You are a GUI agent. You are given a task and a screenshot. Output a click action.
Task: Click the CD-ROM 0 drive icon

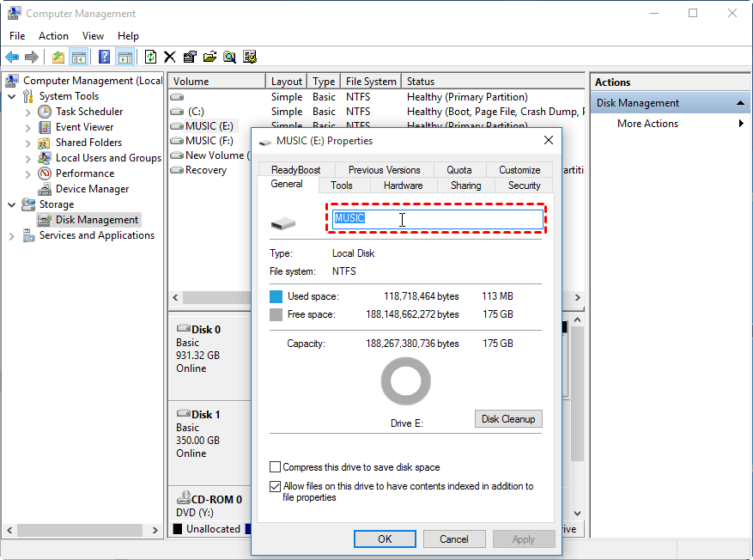(184, 497)
